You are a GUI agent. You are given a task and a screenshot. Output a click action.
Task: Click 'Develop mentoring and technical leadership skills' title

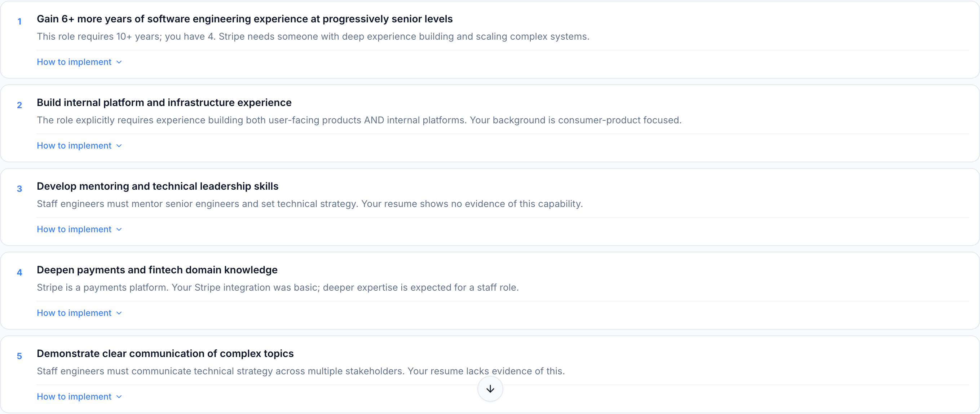click(158, 186)
